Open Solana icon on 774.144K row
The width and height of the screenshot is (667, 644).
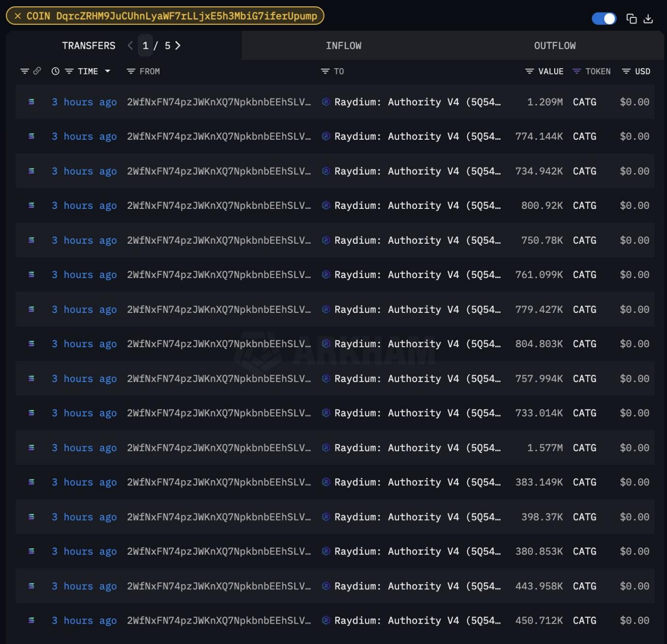(31, 136)
